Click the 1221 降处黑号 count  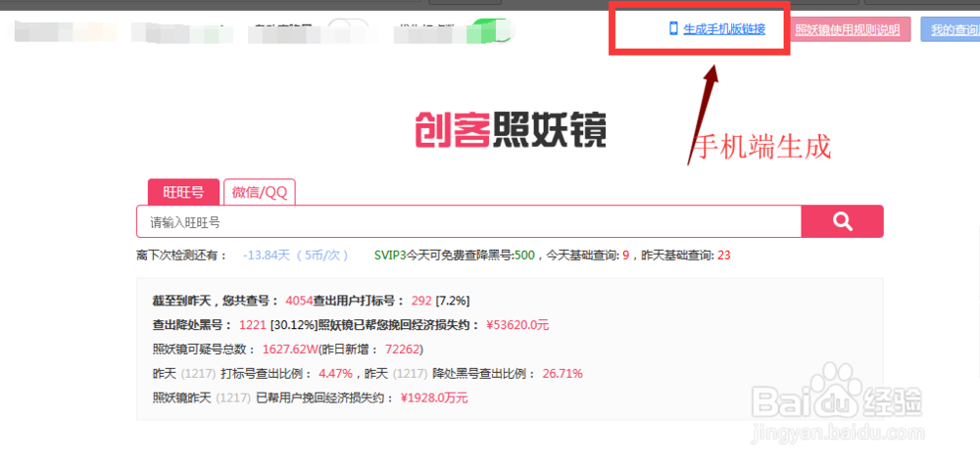[250, 325]
